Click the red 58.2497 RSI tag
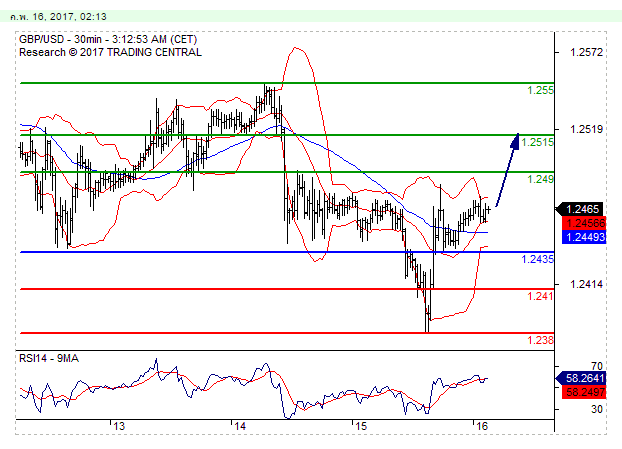Viewport: 622px width, 449px height. click(x=584, y=392)
